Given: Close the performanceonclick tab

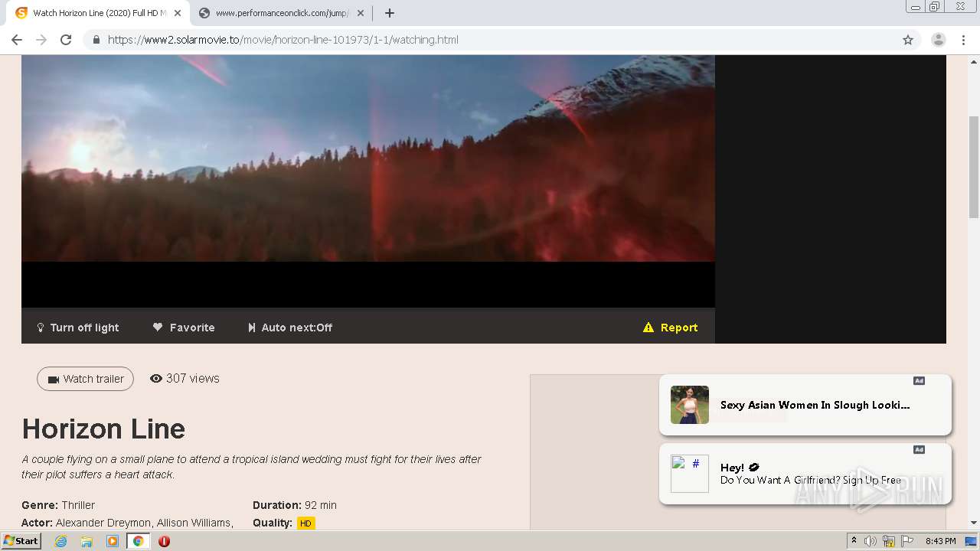Looking at the screenshot, I should 361,13.
